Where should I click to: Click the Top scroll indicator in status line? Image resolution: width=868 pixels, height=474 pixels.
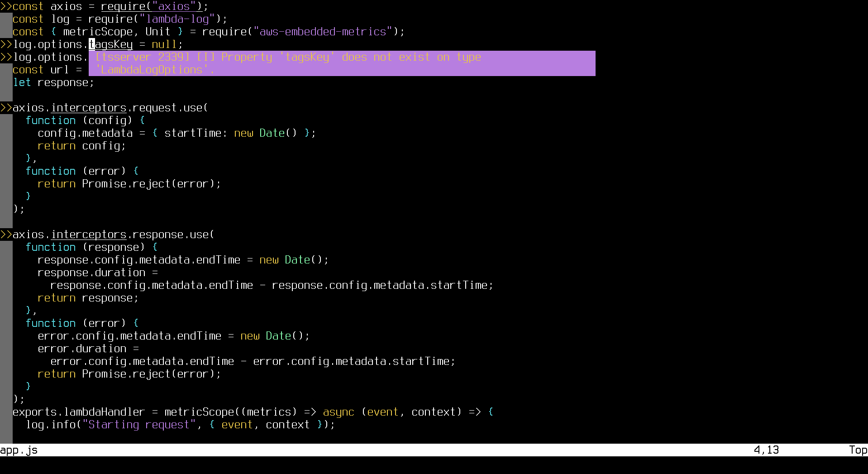pyautogui.click(x=858, y=450)
